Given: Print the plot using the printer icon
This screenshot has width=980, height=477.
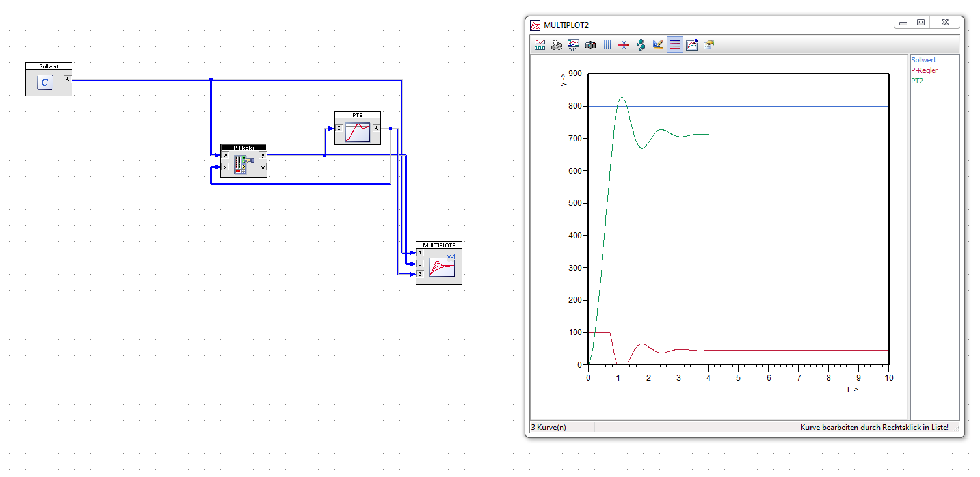Looking at the screenshot, I should tap(557, 45).
